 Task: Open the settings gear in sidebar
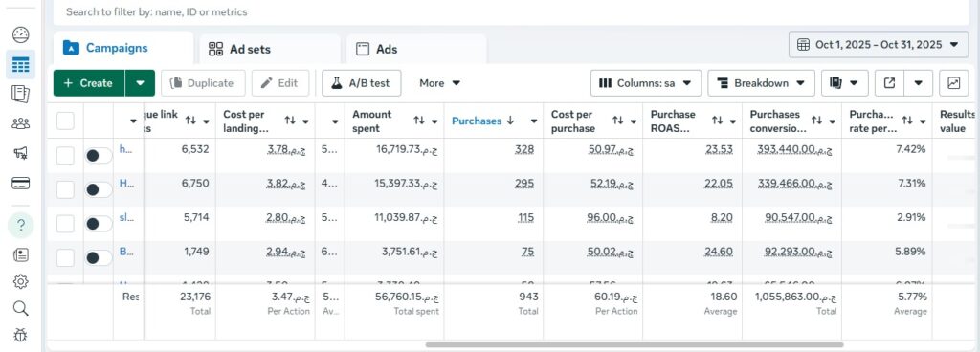pyautogui.click(x=21, y=282)
